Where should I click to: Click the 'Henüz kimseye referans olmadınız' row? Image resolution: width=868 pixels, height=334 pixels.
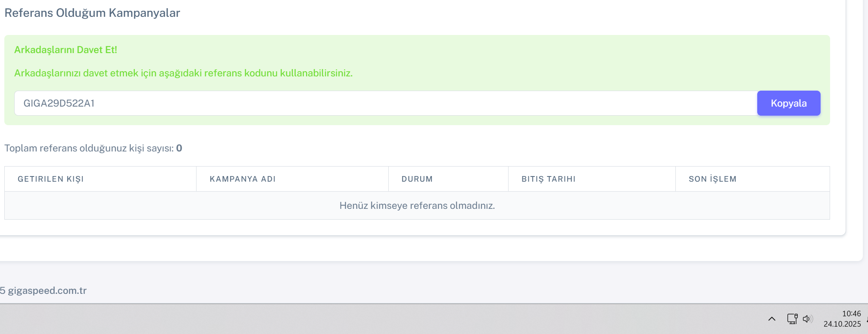(417, 205)
